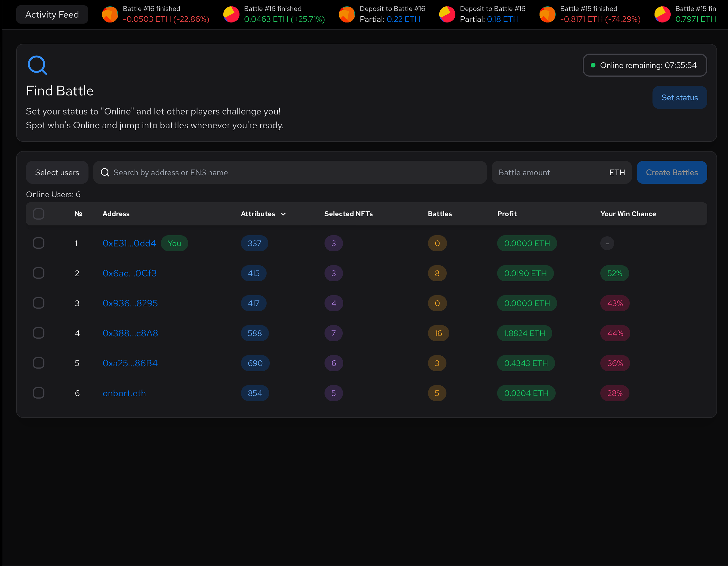Click the avatar next to Partial 0.18 ETH
Screen dimensions: 728x566
(x=447, y=14)
